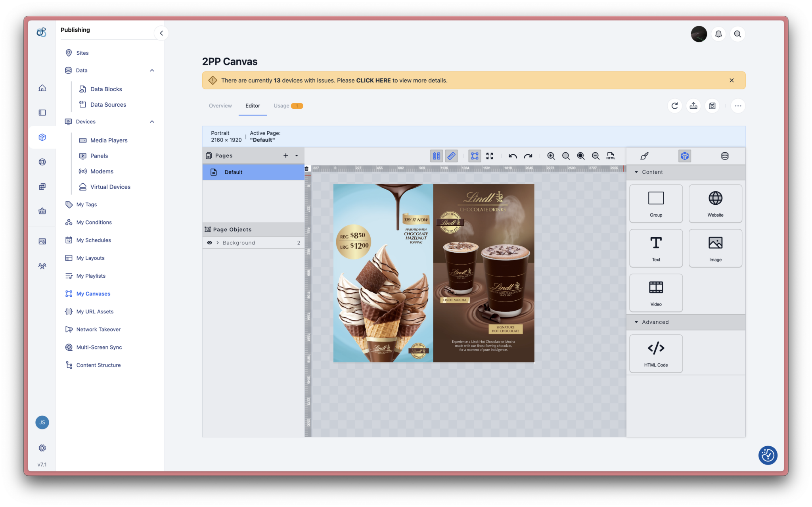Toggle visibility of Background layer
Viewport: 812px width, 507px height.
click(209, 242)
